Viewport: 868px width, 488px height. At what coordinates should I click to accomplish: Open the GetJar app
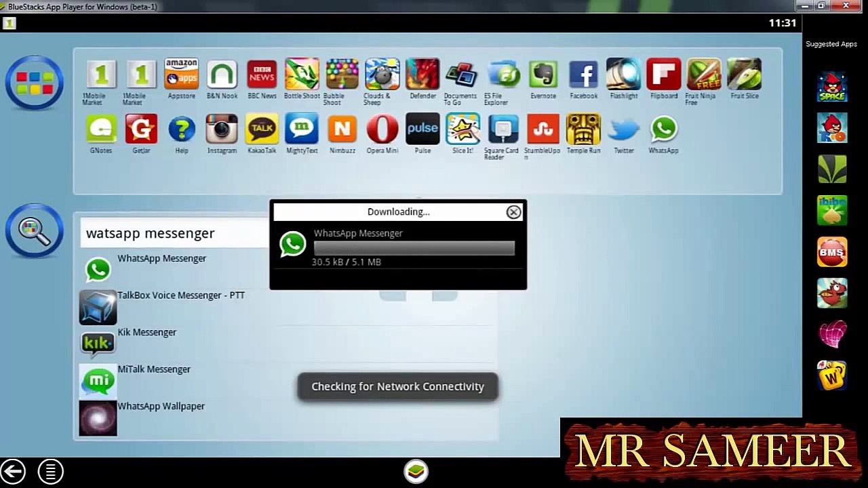point(141,129)
